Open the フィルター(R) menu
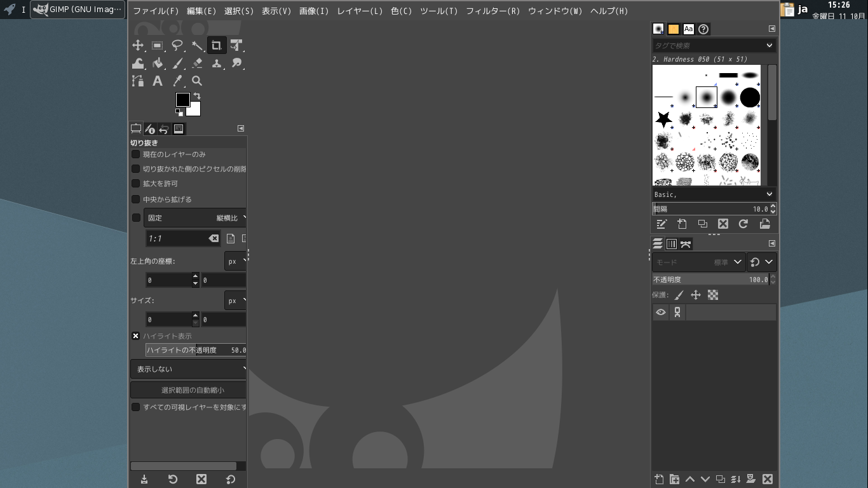 (493, 11)
